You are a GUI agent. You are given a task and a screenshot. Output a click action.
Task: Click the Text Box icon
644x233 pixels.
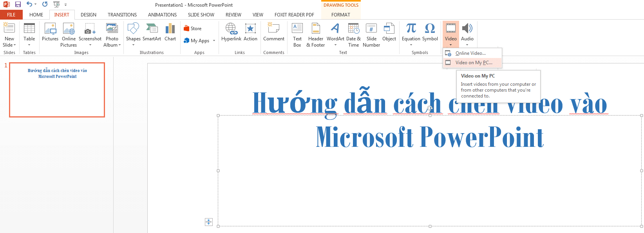pyautogui.click(x=297, y=29)
